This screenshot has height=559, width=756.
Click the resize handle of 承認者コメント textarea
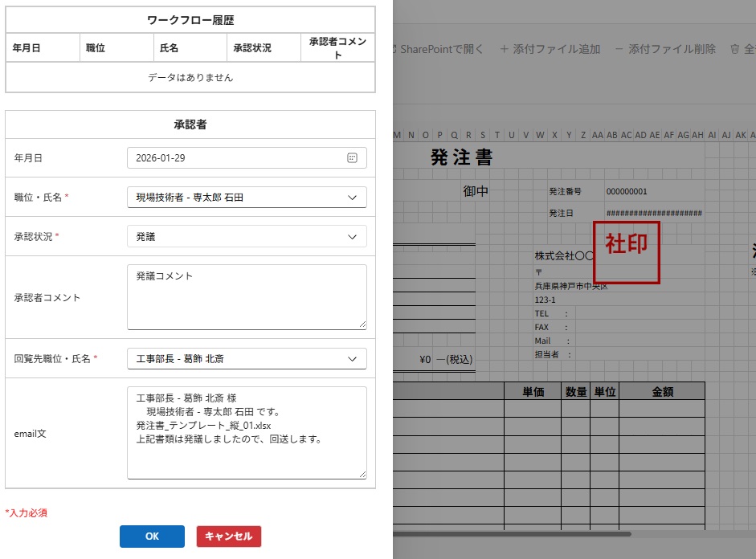click(x=362, y=324)
